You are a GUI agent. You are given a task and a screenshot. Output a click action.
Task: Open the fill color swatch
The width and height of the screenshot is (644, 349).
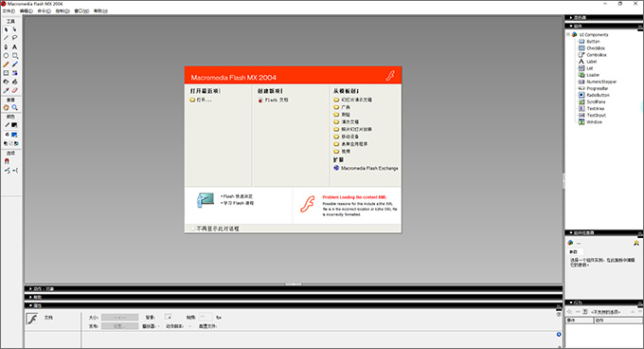click(14, 135)
